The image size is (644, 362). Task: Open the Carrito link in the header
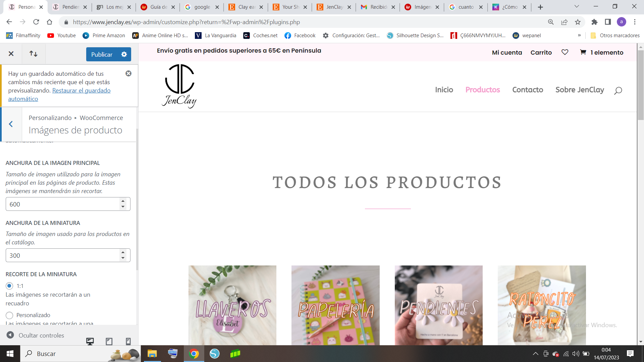coord(541,52)
